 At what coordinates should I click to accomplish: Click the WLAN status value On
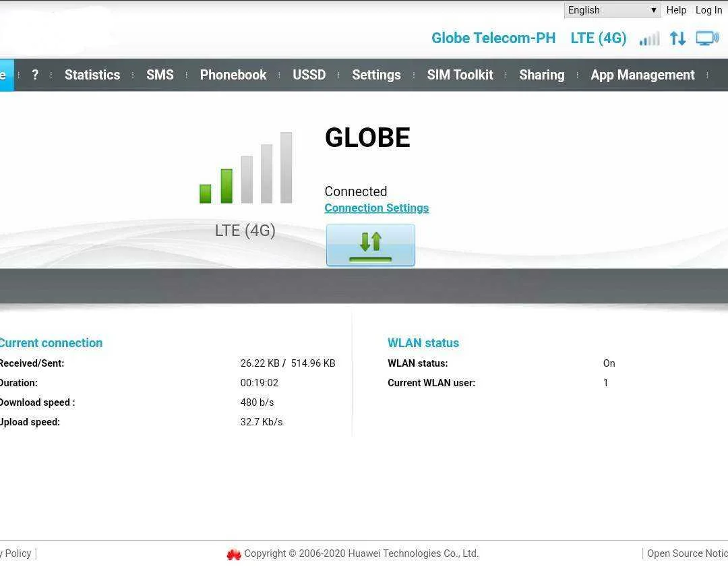(x=609, y=363)
